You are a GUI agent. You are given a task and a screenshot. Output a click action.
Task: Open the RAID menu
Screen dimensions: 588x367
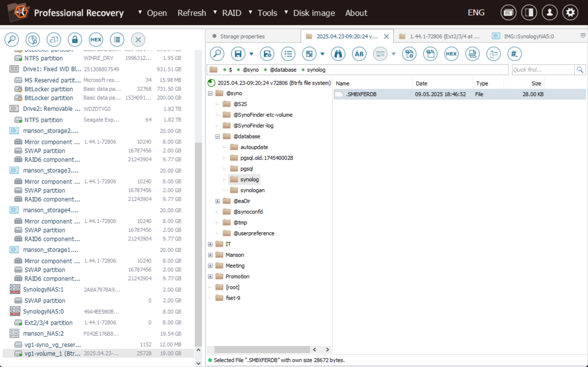click(231, 13)
